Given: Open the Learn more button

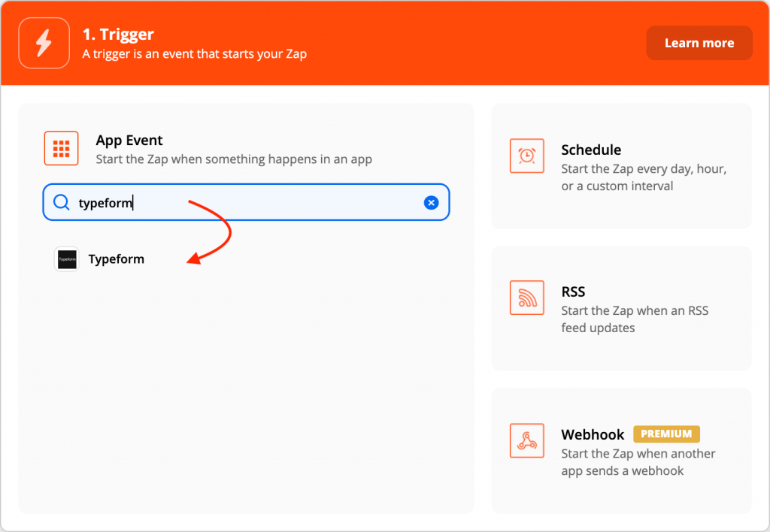Looking at the screenshot, I should pos(699,43).
